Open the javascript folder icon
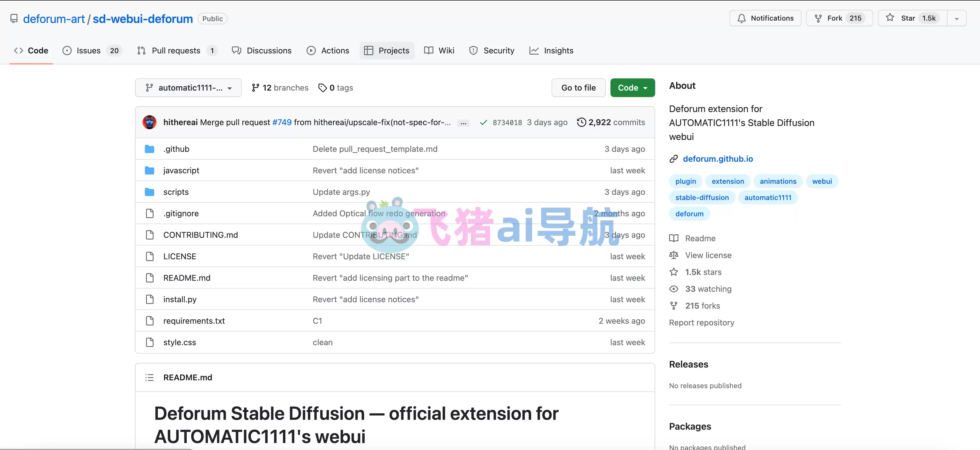 pyautogui.click(x=149, y=170)
